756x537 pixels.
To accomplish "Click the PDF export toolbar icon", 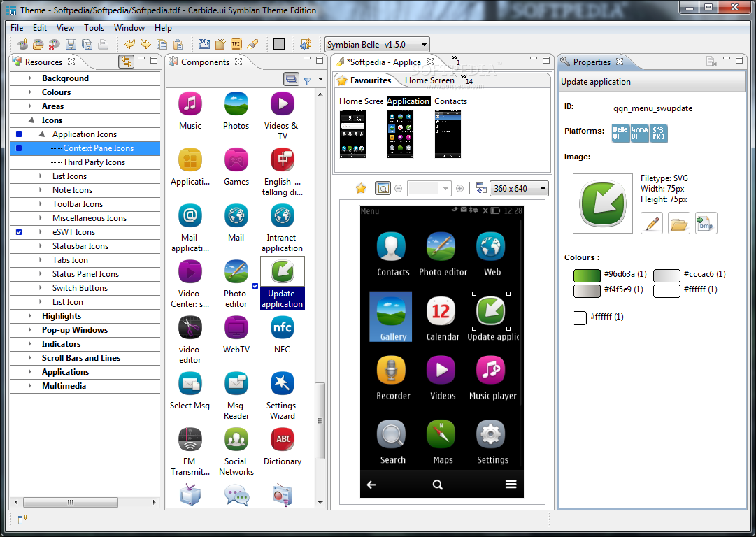I will pyautogui.click(x=204, y=44).
